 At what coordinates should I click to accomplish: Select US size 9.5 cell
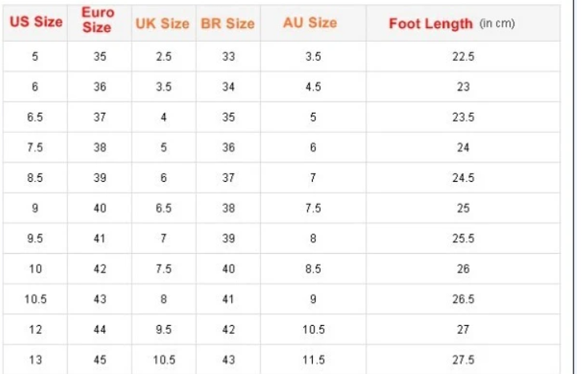click(x=35, y=239)
